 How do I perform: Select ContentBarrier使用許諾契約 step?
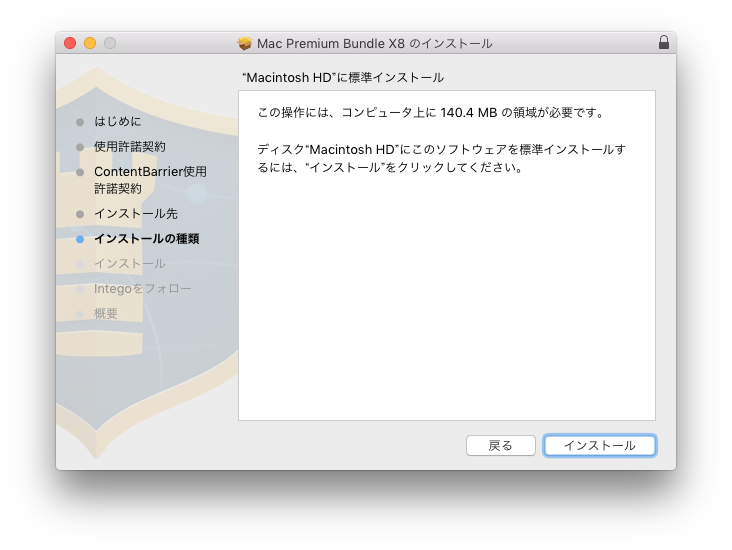pos(150,180)
